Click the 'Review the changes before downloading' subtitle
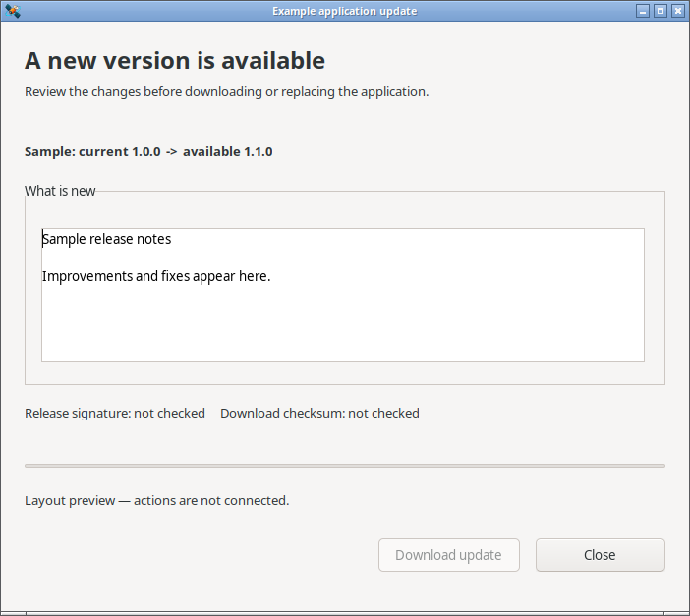The width and height of the screenshot is (690, 616). pos(226,92)
